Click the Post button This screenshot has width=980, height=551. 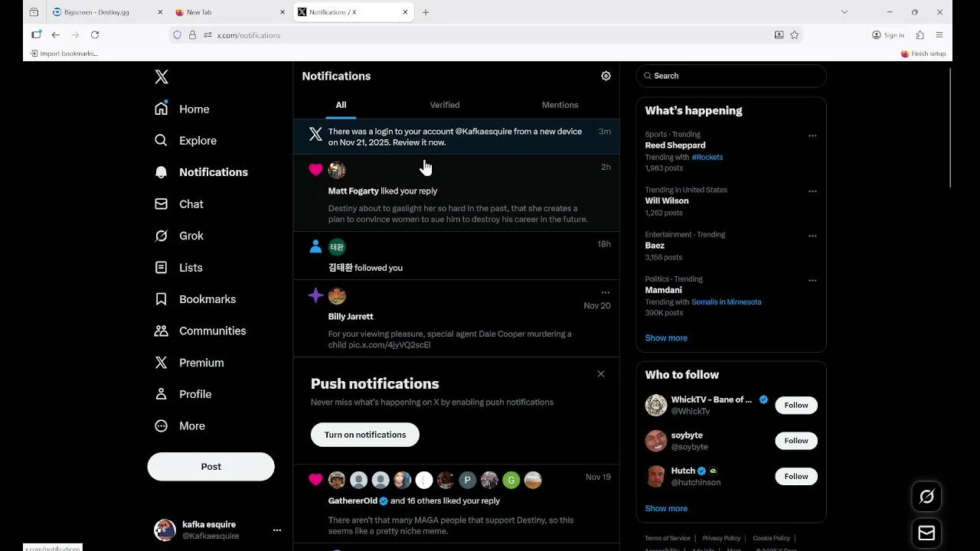click(x=211, y=467)
